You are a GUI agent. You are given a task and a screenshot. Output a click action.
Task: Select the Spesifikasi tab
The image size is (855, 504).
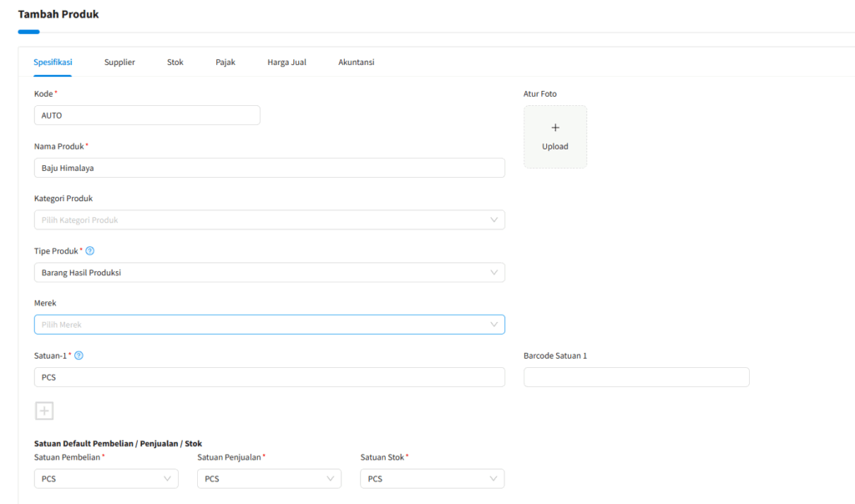click(53, 63)
